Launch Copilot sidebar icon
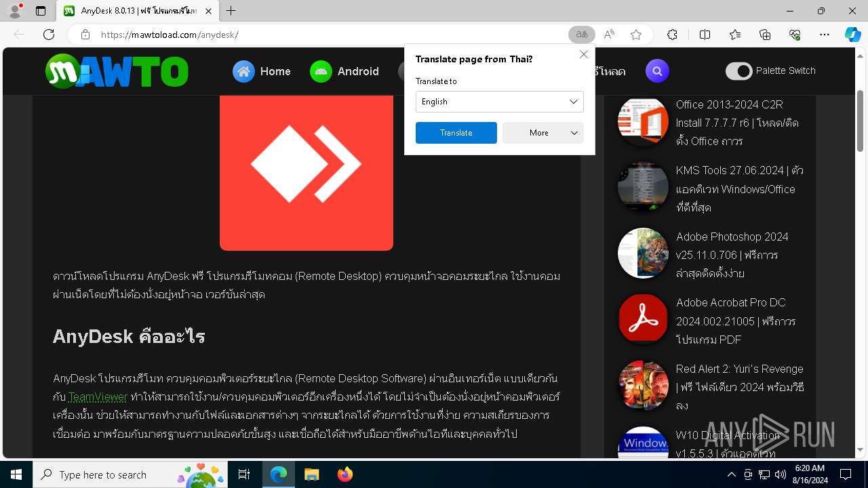868x488 pixels. pyautogui.click(x=852, y=35)
